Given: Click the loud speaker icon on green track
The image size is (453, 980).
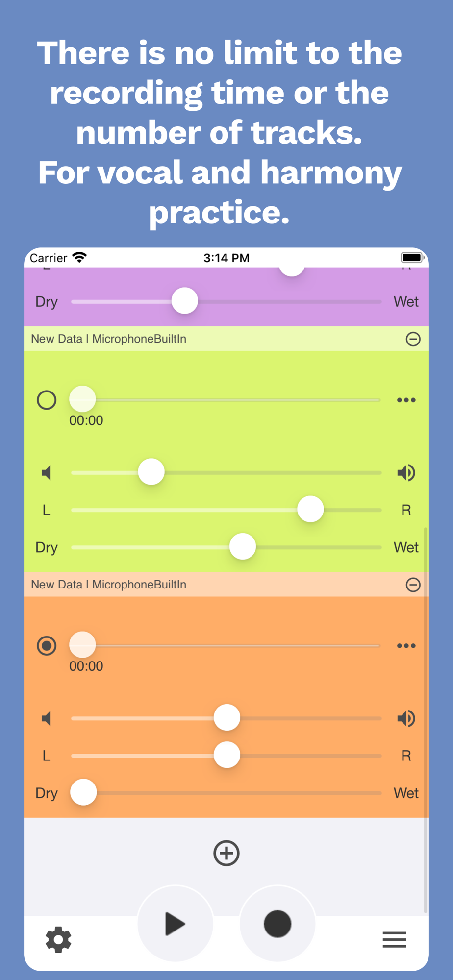Looking at the screenshot, I should pyautogui.click(x=406, y=473).
